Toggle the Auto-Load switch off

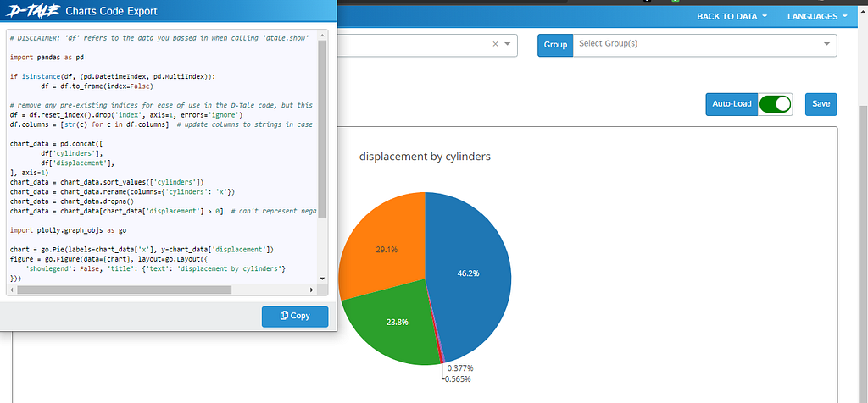coord(775,104)
